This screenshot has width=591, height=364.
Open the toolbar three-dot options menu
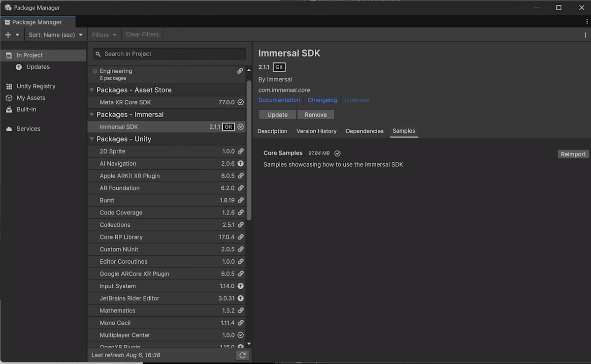(x=585, y=35)
